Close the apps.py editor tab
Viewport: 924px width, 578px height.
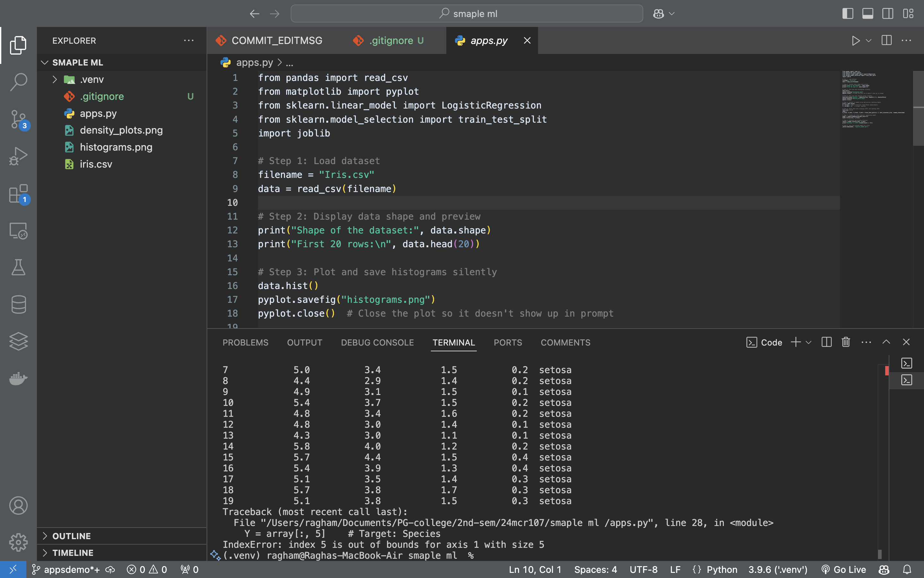[x=527, y=40]
